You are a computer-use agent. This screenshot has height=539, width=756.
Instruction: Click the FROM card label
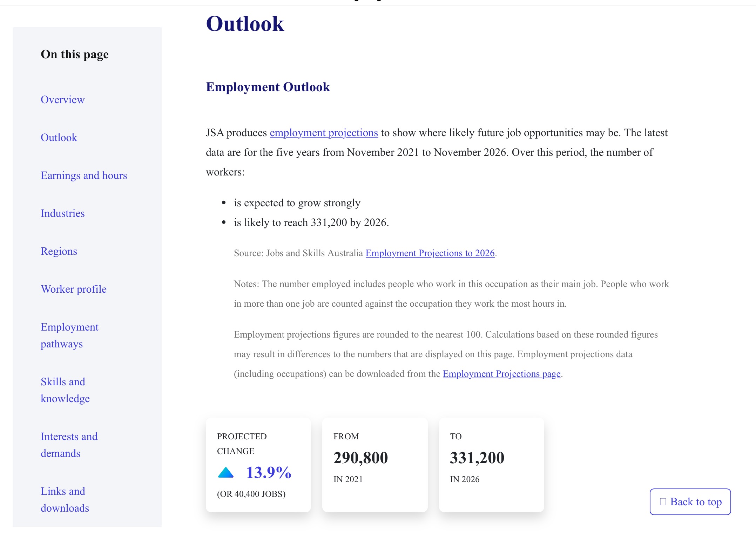coord(346,437)
